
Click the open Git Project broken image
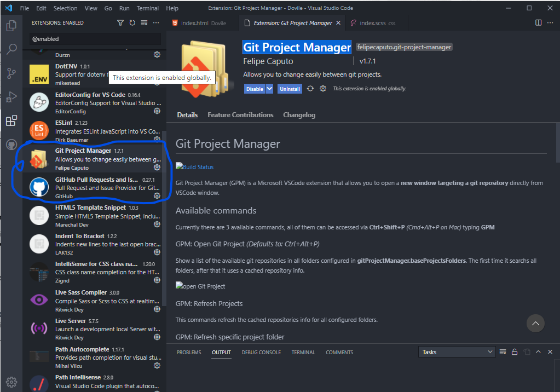pos(200,286)
